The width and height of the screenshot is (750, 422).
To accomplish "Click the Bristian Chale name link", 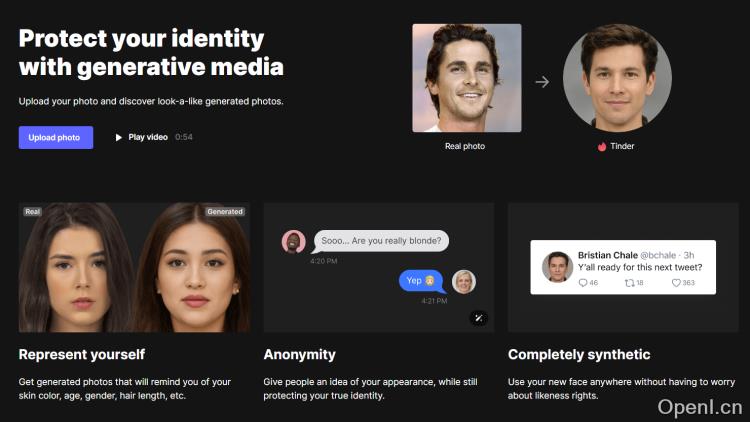I will tap(607, 255).
